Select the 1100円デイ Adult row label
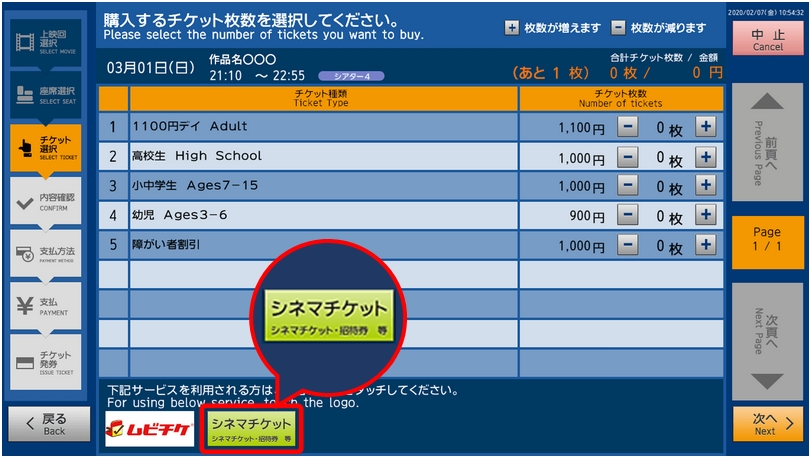This screenshot has width=810, height=458. [190, 126]
